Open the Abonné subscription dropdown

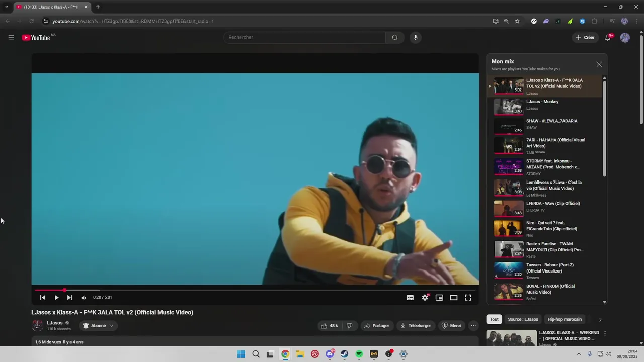tap(98, 326)
